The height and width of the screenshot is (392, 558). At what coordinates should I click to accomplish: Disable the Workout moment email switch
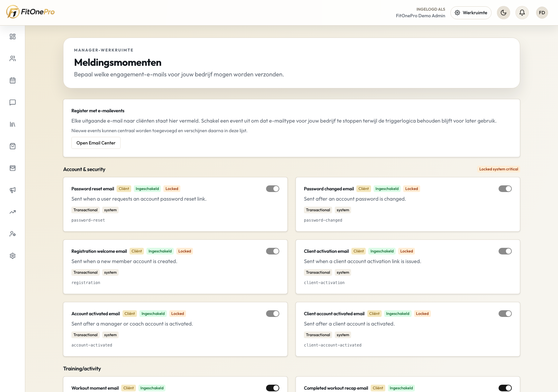(x=273, y=388)
